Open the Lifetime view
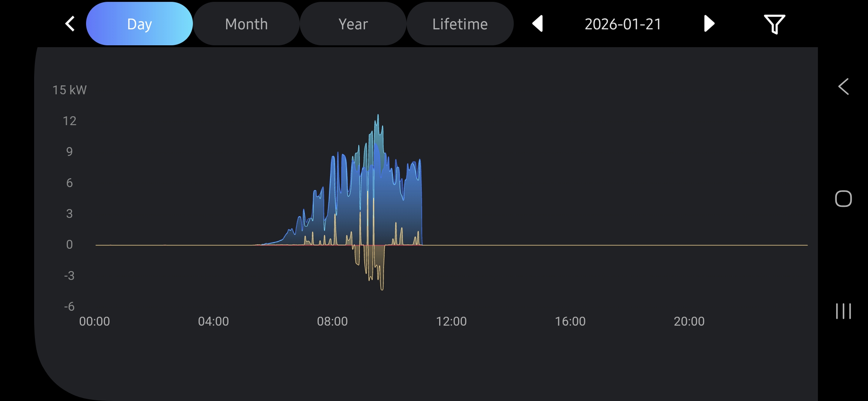 (x=460, y=24)
